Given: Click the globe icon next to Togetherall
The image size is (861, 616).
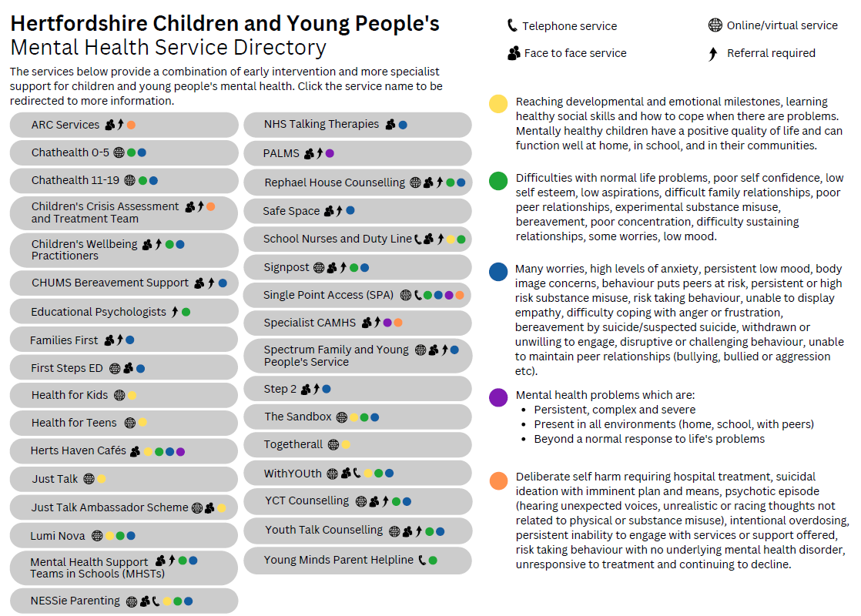Looking at the screenshot, I should click(333, 445).
